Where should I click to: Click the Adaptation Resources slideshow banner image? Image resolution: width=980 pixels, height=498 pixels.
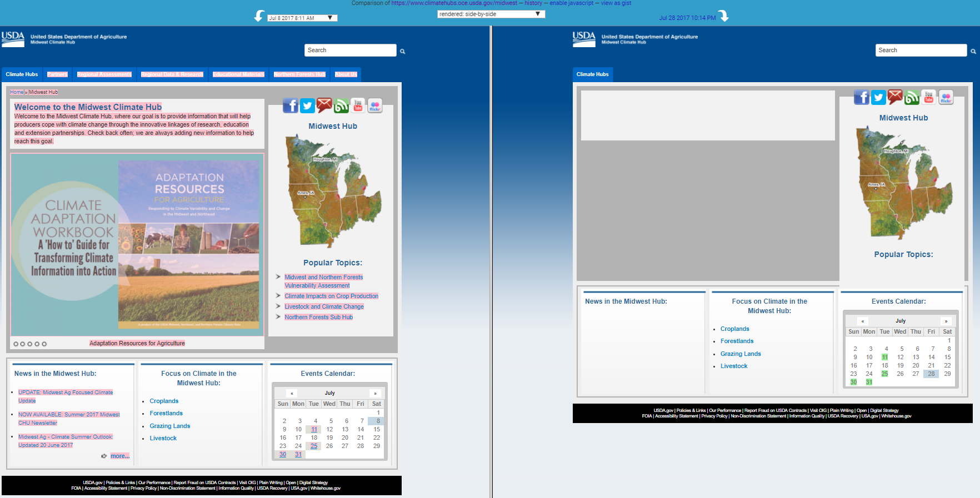(x=137, y=245)
